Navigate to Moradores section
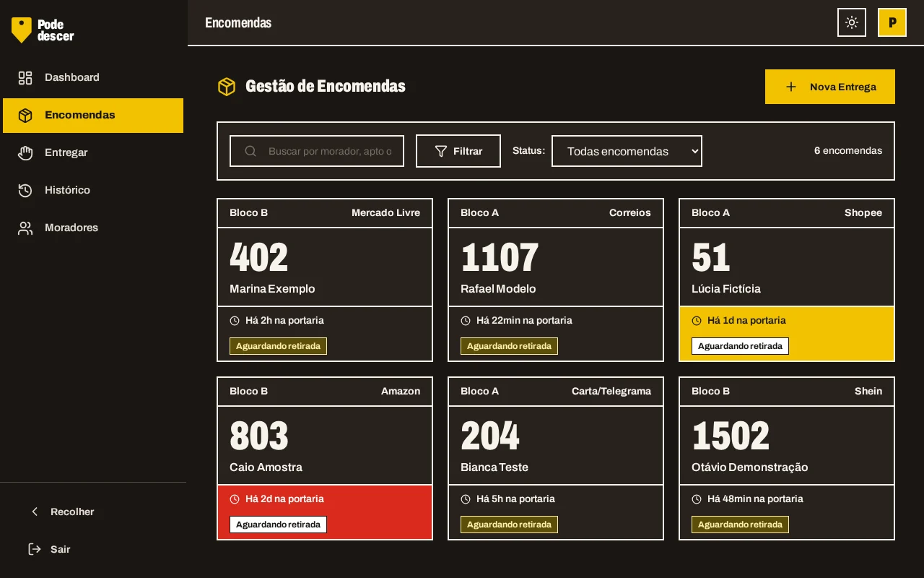The width and height of the screenshot is (924, 578). point(93,228)
